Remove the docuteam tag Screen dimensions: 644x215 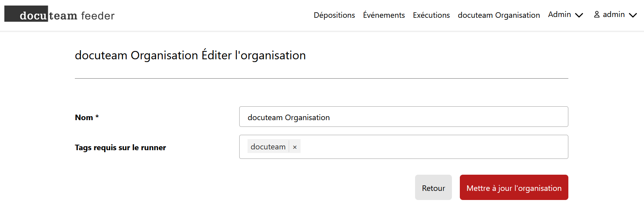click(295, 147)
